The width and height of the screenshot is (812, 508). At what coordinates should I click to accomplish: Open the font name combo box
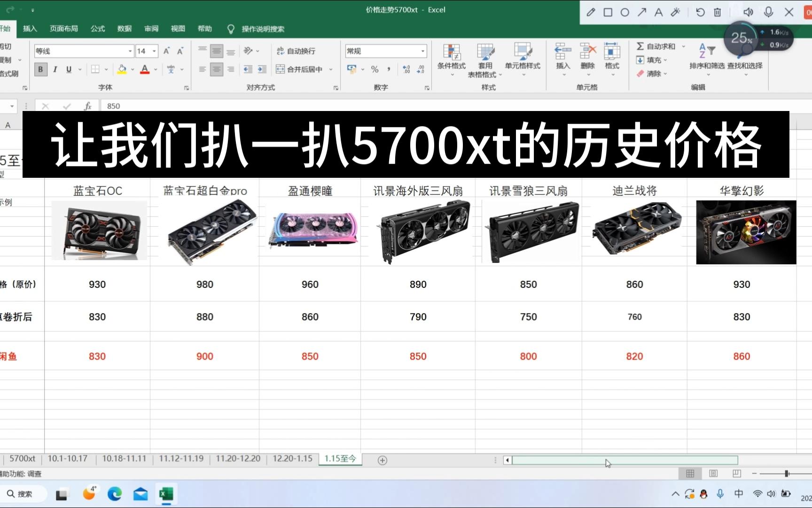pyautogui.click(x=84, y=51)
